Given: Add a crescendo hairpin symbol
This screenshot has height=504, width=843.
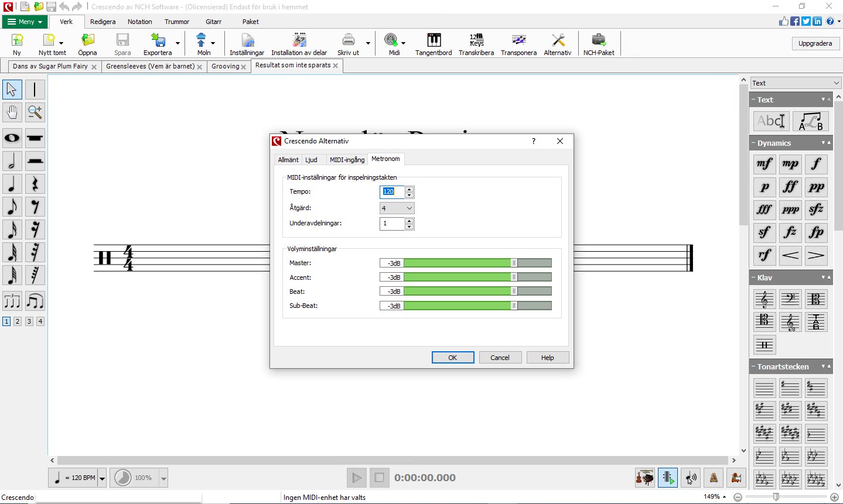Looking at the screenshot, I should [790, 255].
